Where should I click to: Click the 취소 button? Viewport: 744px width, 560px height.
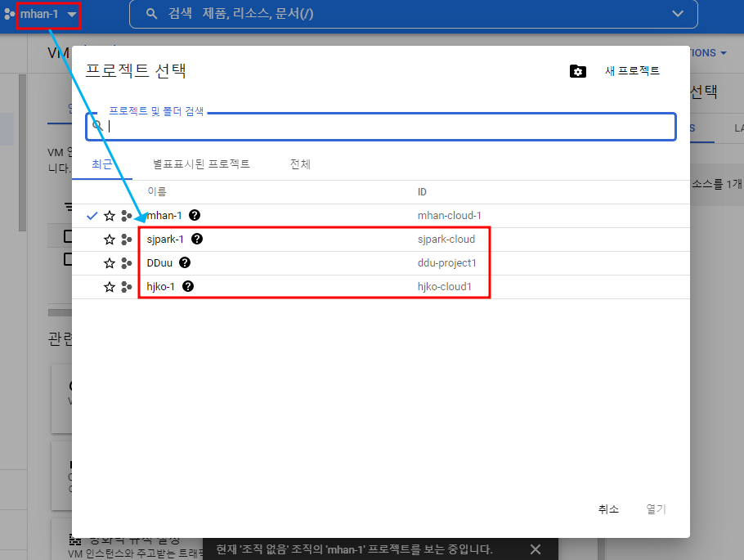pyautogui.click(x=609, y=509)
